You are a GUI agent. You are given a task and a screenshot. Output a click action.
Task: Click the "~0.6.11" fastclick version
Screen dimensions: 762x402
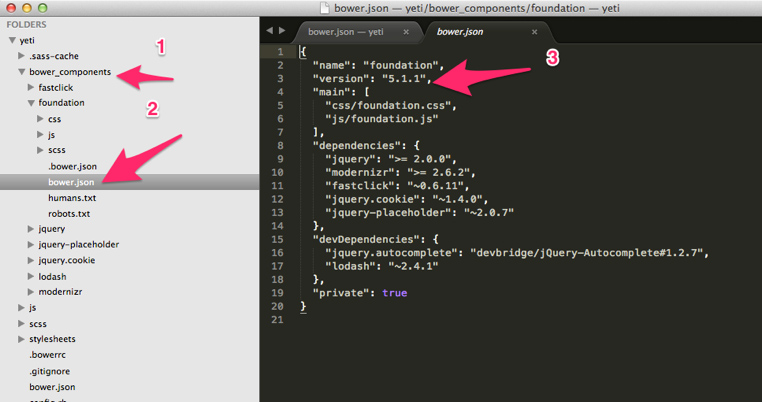435,186
